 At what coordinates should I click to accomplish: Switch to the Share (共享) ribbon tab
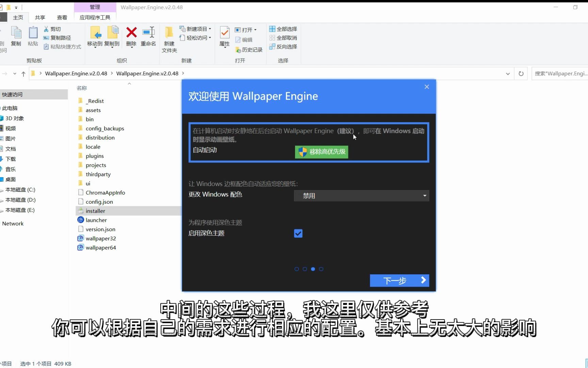click(x=40, y=17)
